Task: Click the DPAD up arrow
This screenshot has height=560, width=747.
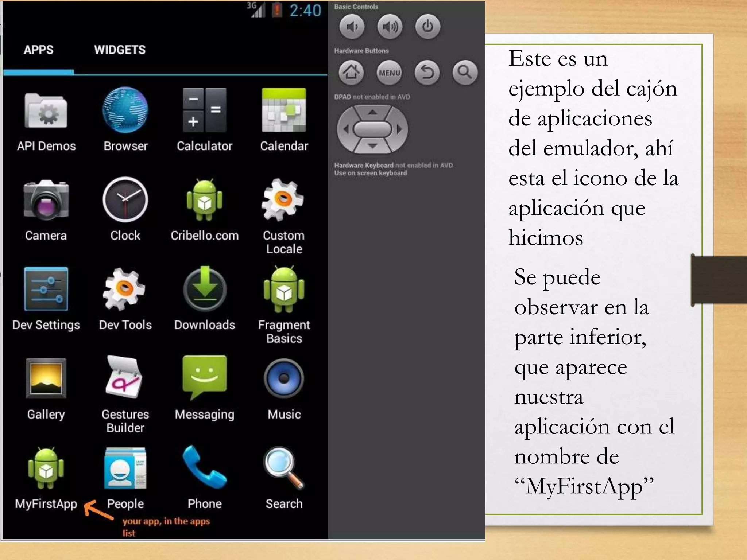Action: (x=372, y=113)
